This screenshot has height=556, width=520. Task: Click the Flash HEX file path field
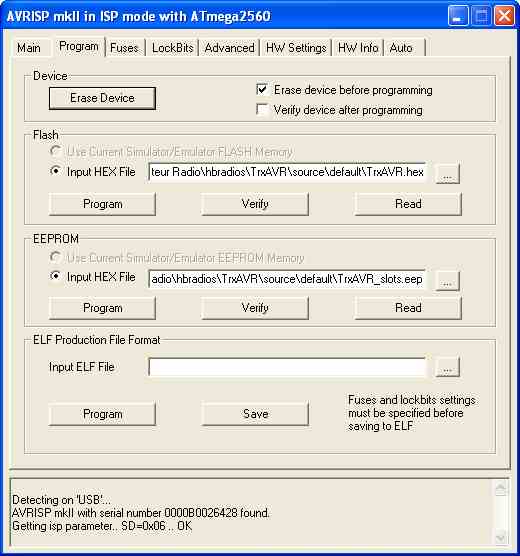287,172
